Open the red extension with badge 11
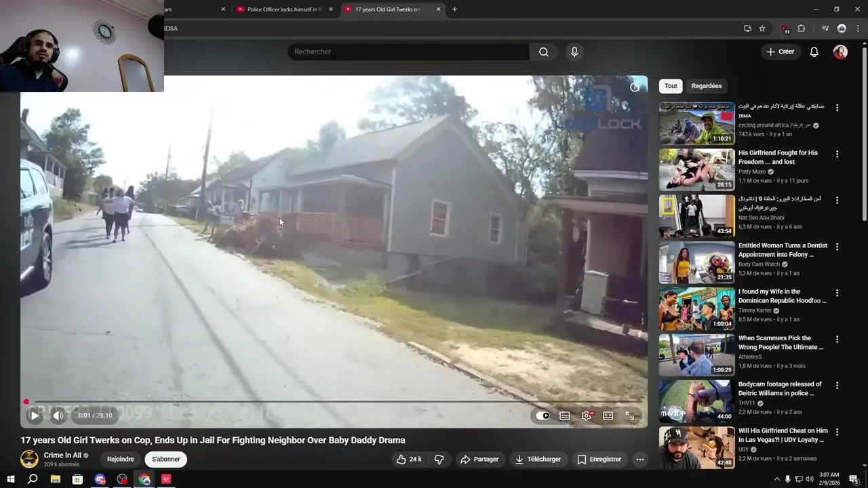This screenshot has height=488, width=868. coord(785,29)
